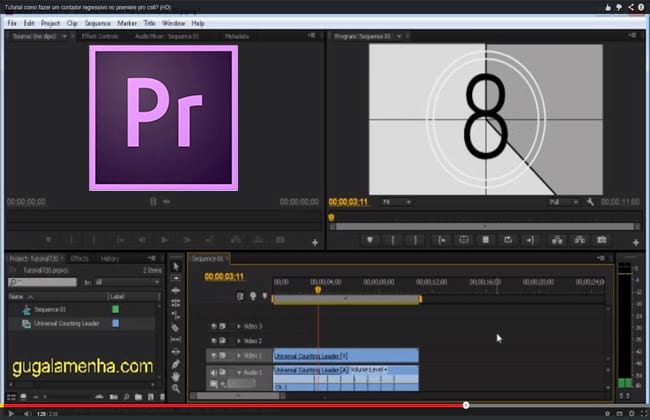This screenshot has height=420, width=650.
Task: Expand the Video 3 track
Action: [x=239, y=326]
